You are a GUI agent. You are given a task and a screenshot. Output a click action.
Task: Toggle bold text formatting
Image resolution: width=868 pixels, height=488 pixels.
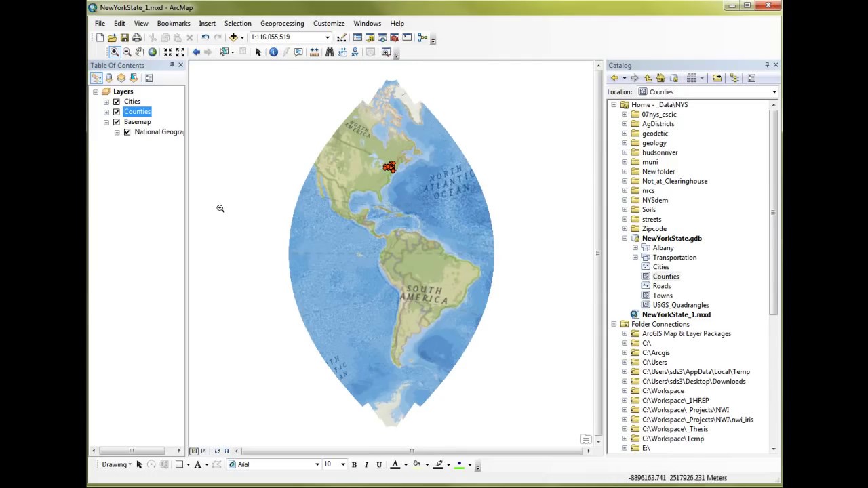pos(354,464)
